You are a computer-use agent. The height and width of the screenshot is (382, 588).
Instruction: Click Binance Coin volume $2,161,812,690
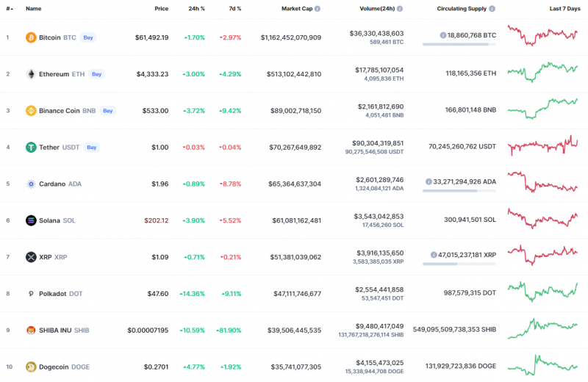(381, 107)
